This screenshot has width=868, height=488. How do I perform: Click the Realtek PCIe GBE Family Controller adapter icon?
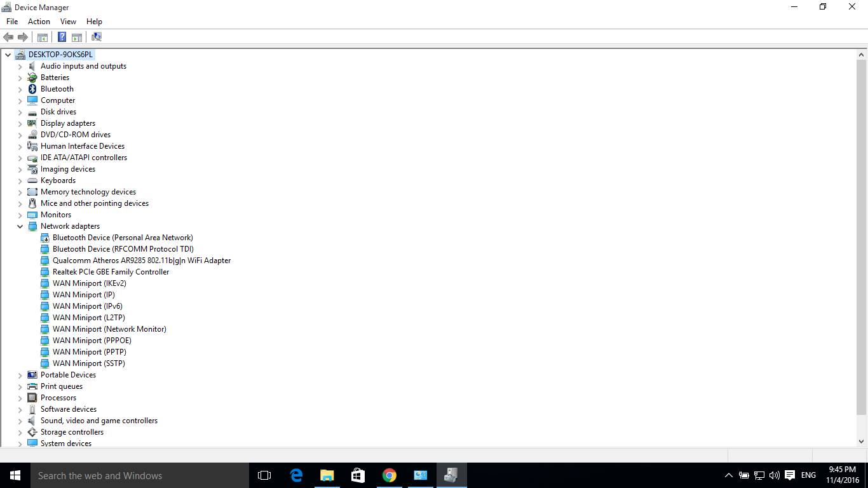[44, 272]
